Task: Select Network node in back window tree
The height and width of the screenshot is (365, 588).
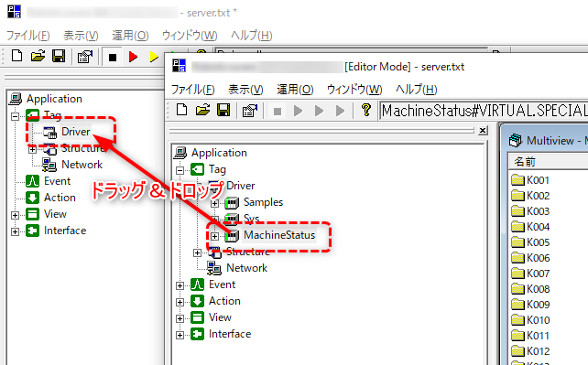Action: [82, 165]
